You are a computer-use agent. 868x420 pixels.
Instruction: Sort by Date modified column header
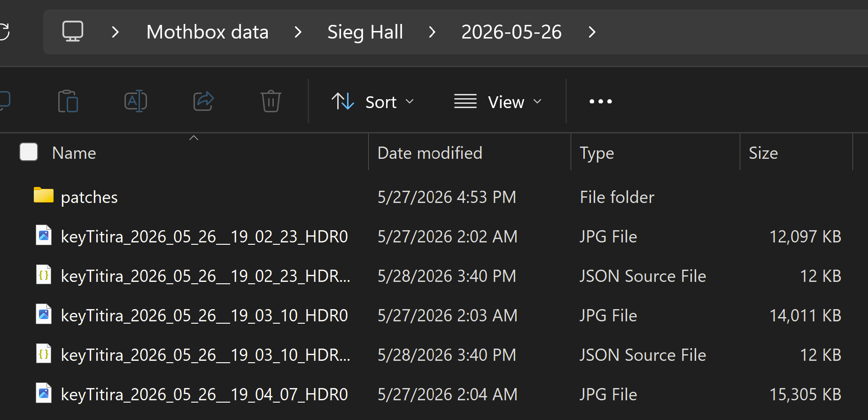pyautogui.click(x=469, y=153)
